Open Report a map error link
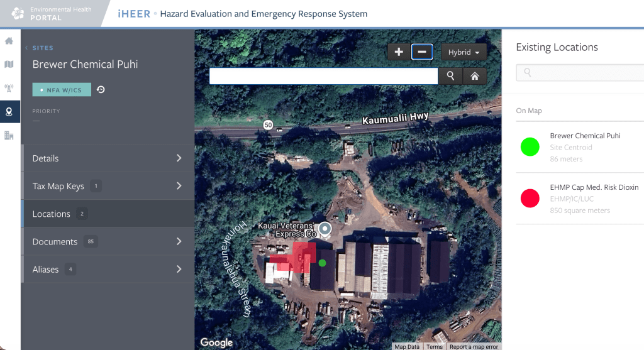644x350 pixels. [474, 347]
